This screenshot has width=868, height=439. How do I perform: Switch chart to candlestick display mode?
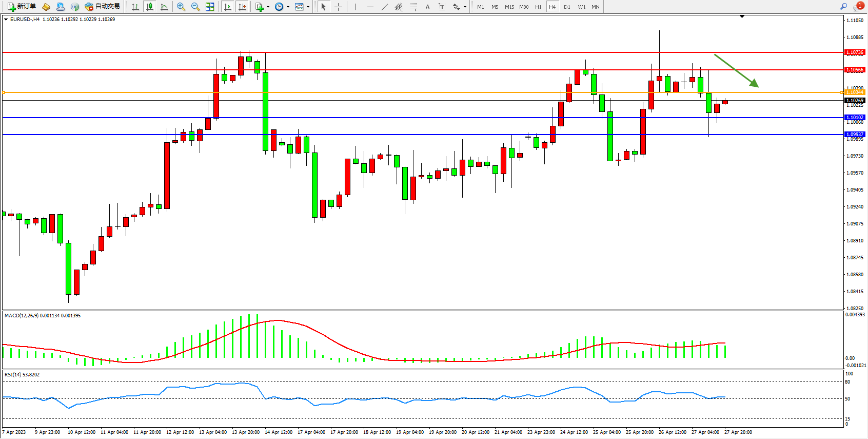150,7
